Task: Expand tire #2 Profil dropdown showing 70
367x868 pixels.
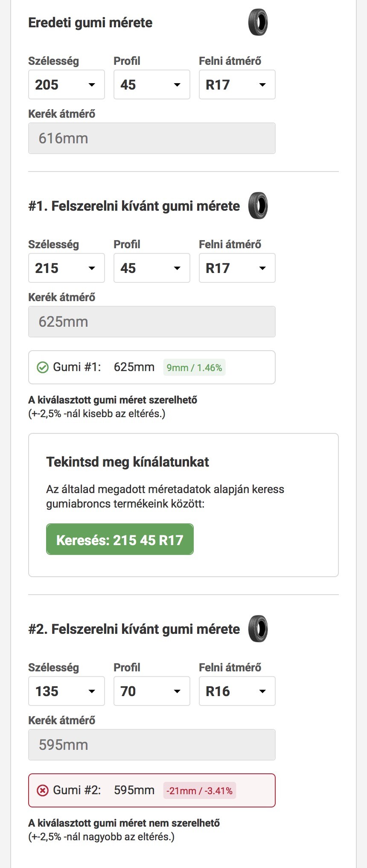Action: [x=152, y=691]
